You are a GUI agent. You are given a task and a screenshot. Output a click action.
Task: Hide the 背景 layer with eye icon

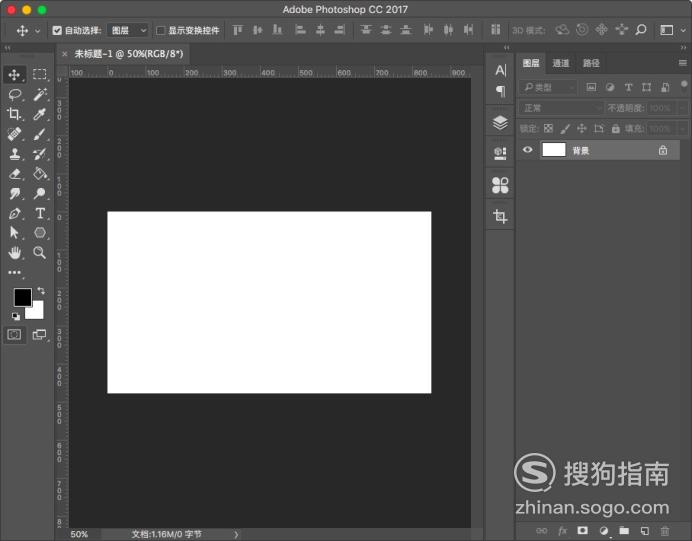click(527, 150)
